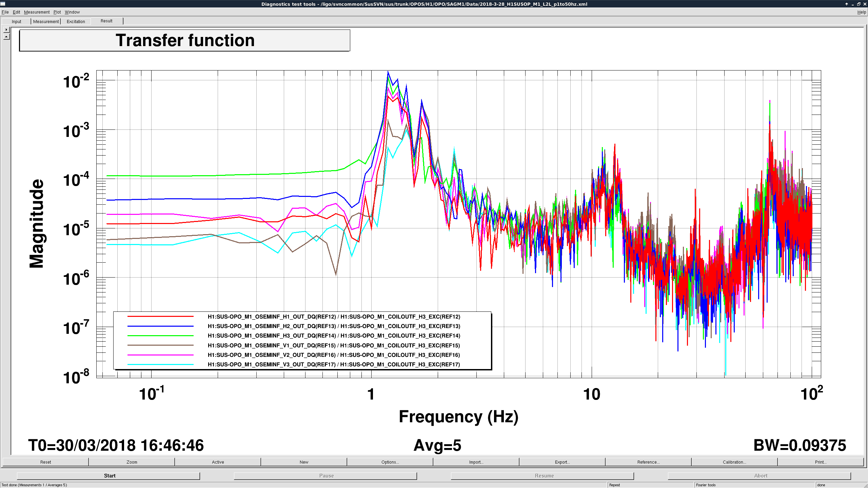Click the red legend line for OSEMINF_H1
This screenshot has height=488, width=868.
(x=160, y=317)
